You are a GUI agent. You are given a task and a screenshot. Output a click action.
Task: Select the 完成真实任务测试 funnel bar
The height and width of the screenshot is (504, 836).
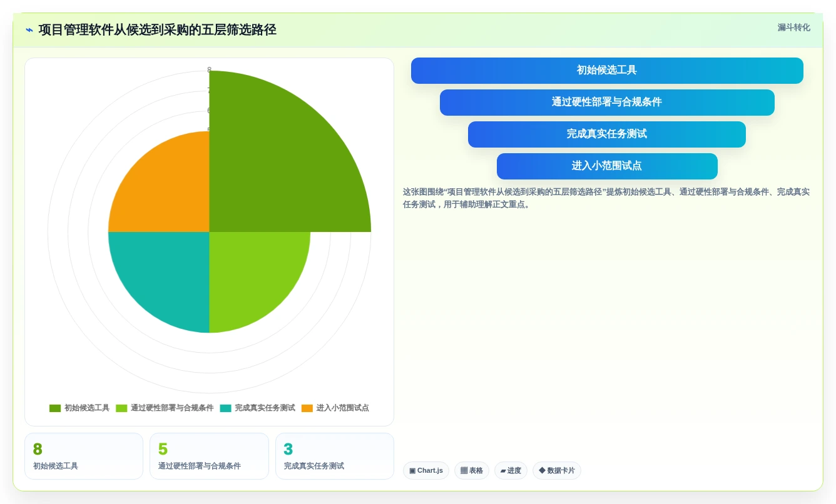pyautogui.click(x=607, y=134)
